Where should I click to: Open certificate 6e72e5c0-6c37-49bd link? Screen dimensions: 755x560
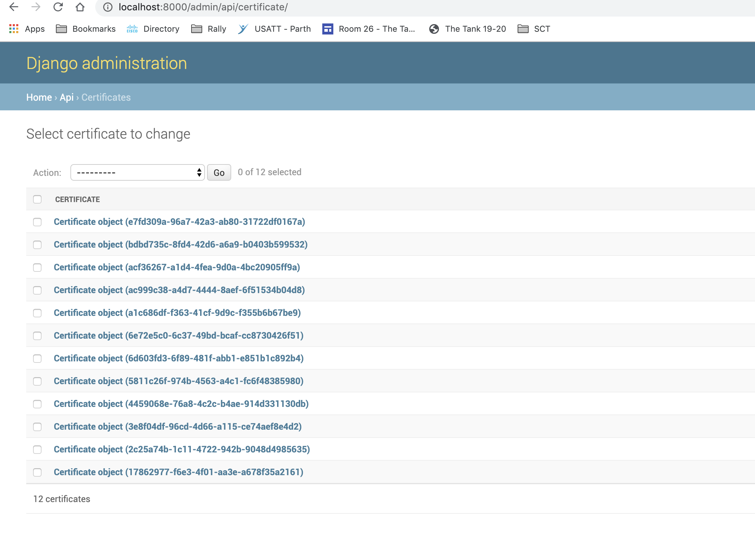pyautogui.click(x=179, y=336)
